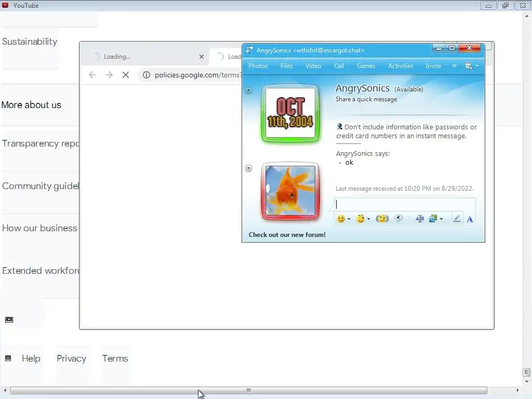Expand the emoticon dropdown arrow

point(349,219)
